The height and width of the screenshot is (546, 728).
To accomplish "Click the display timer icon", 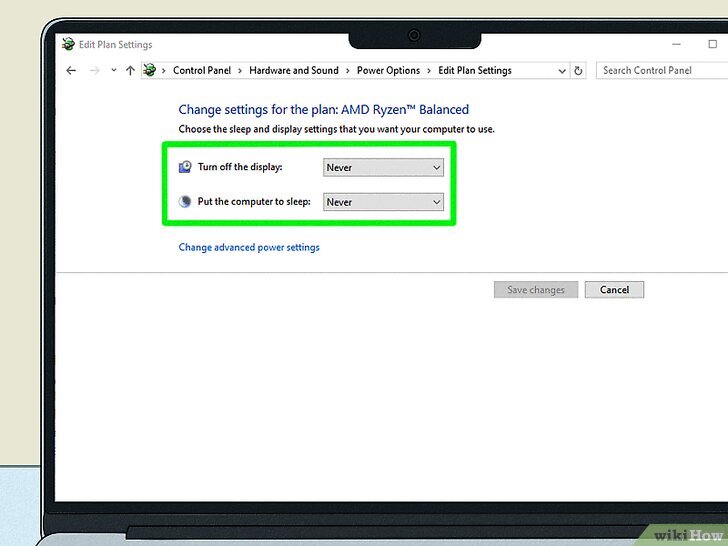I will coord(185,167).
